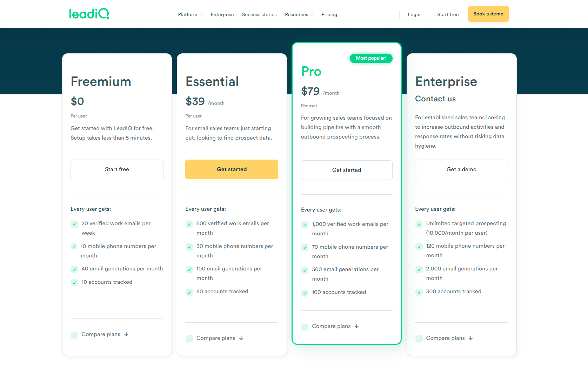Screen dimensions: 588x369
Task: Open the Enterprise nav item
Action: (222, 14)
